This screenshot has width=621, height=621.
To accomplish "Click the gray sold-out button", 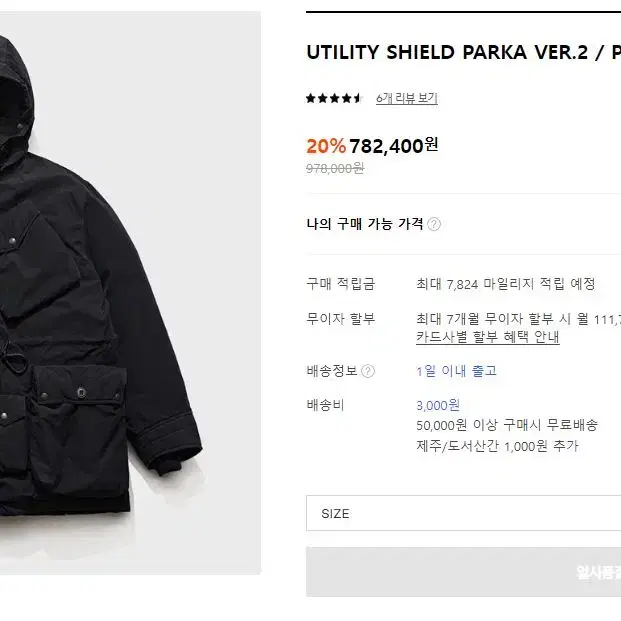I will click(463, 572).
